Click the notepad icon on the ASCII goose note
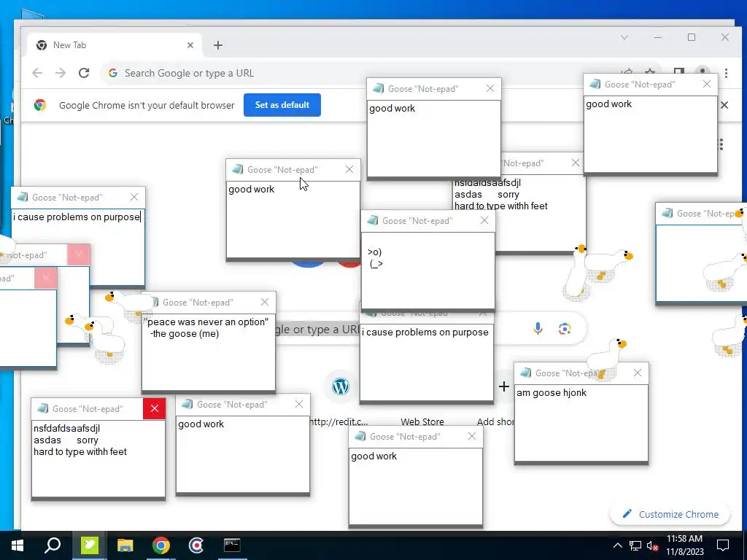The width and height of the screenshot is (747, 560). 373,220
